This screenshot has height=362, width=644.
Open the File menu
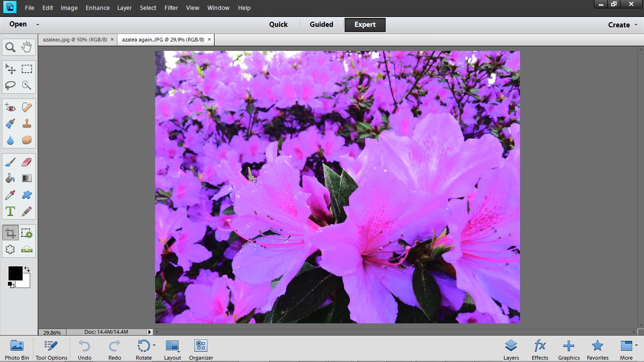coord(29,8)
